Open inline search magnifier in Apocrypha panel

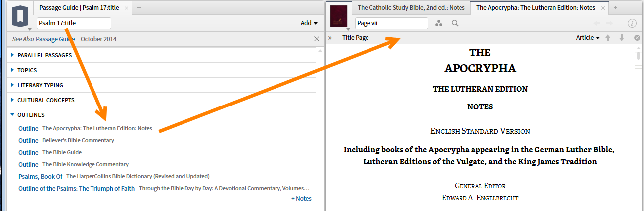(455, 23)
